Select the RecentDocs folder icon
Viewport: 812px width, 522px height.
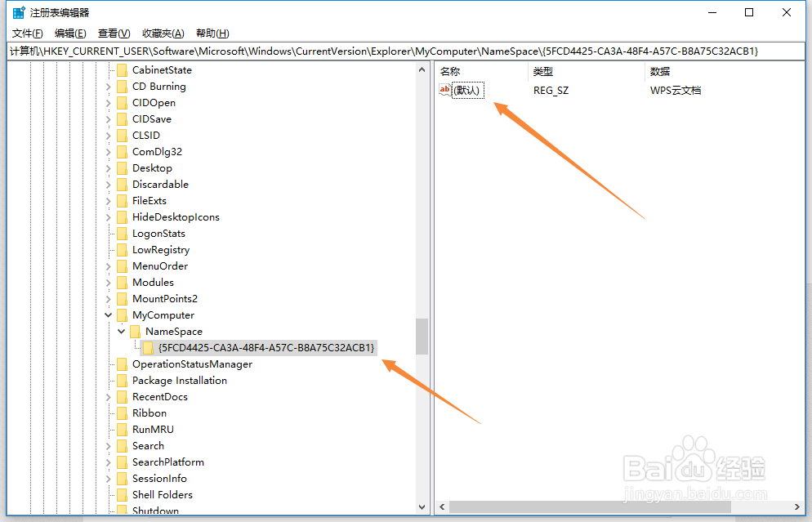[123, 397]
